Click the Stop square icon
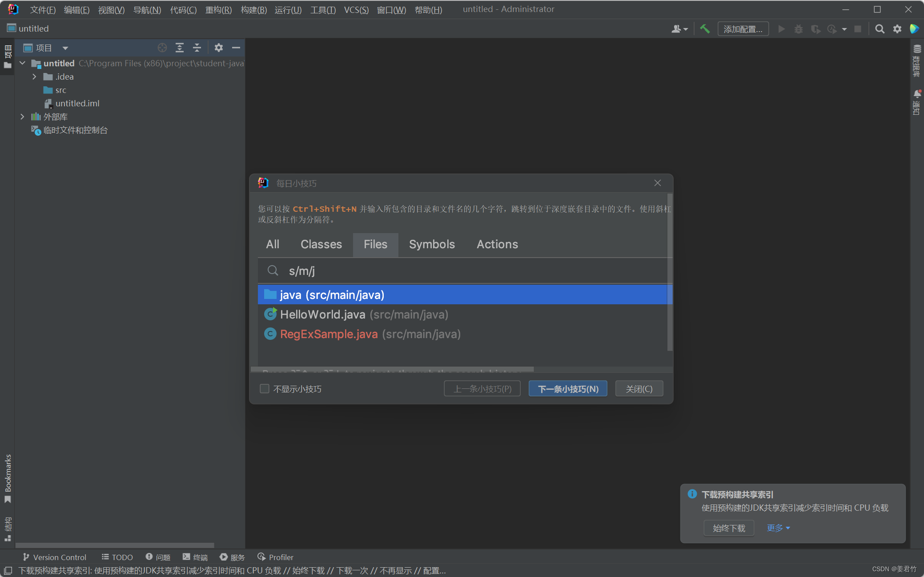 click(x=858, y=29)
